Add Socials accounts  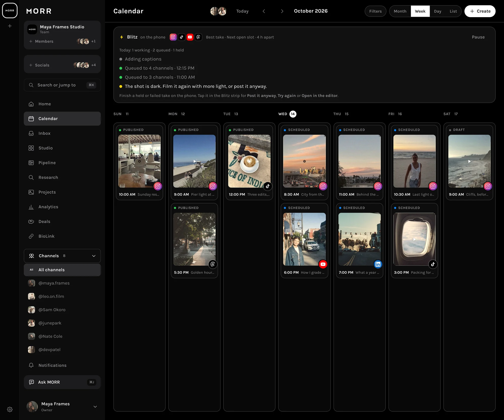[39, 65]
